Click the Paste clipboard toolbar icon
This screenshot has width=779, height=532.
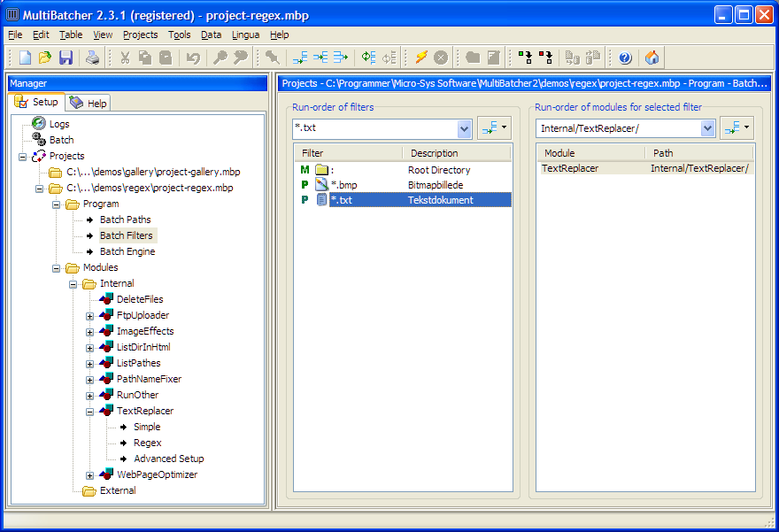pyautogui.click(x=166, y=58)
